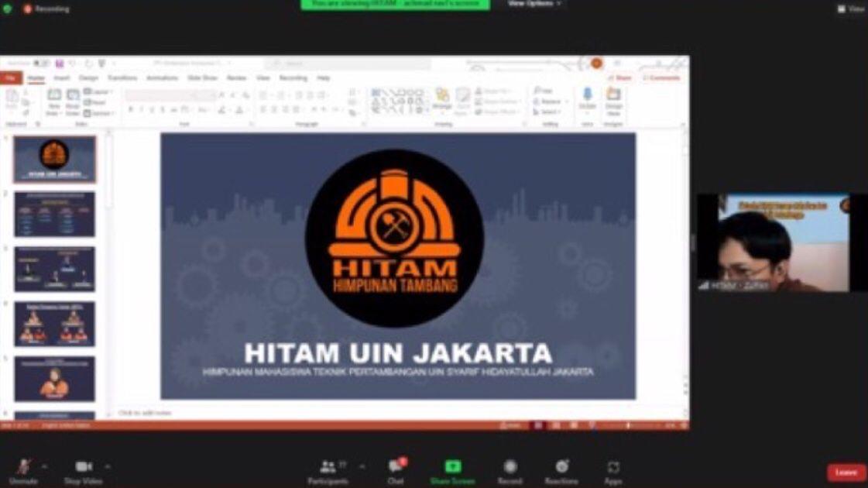Click the Reuse Slides button
Screen dimensions: 868x488
tap(73, 102)
